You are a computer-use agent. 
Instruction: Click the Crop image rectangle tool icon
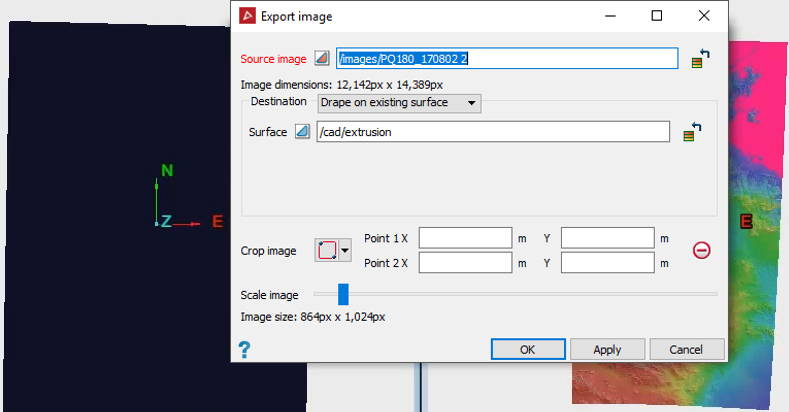tap(327, 250)
